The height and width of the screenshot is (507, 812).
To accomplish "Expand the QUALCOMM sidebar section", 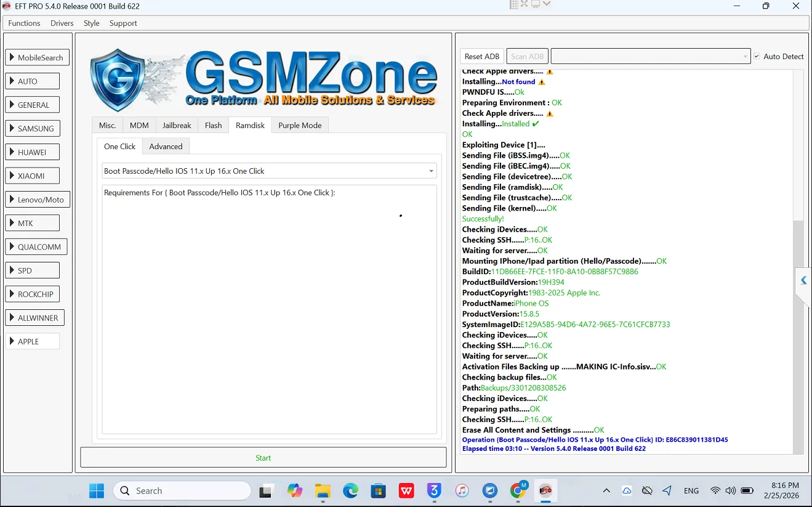I will pos(36,247).
